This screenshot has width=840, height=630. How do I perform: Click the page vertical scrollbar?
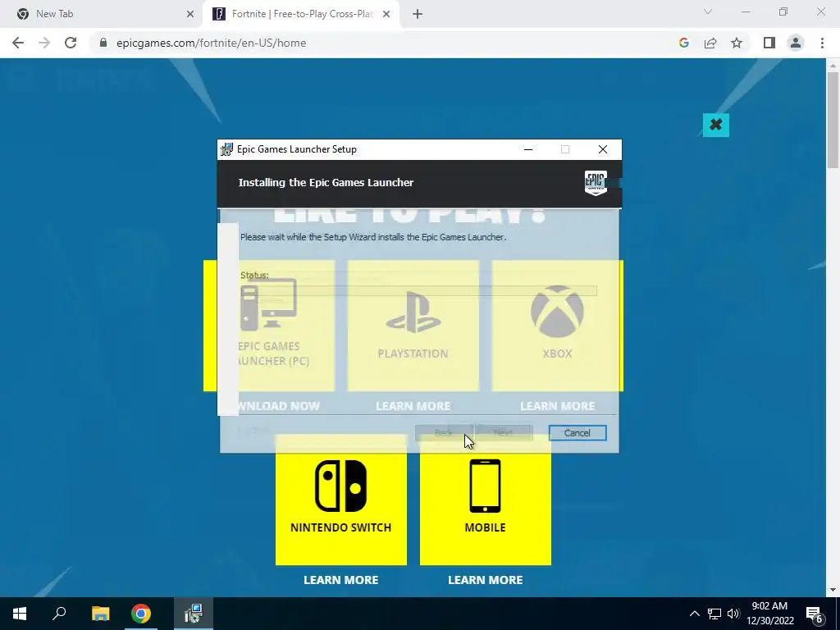(833, 120)
